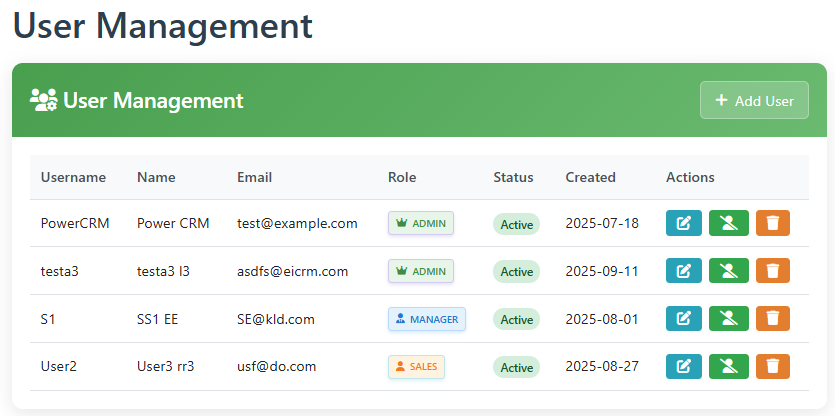This screenshot has width=835, height=416.
Task: Delete the PowerCRM user
Action: tap(773, 223)
